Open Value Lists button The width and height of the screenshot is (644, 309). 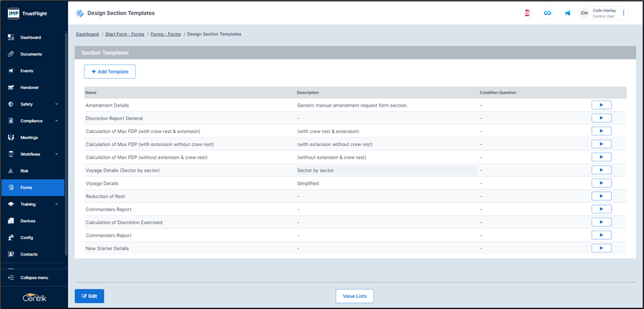[354, 296]
